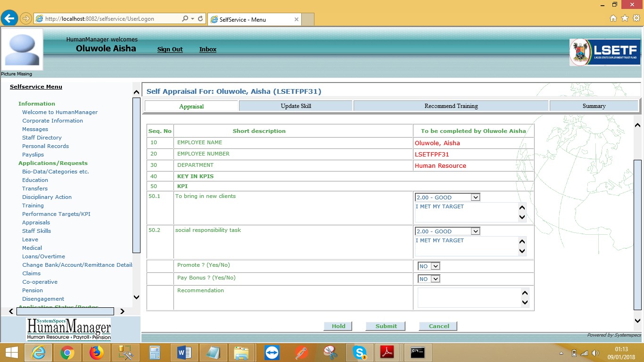The height and width of the screenshot is (362, 644).
Task: Click the battery icon in the system tray
Action: coord(574,353)
